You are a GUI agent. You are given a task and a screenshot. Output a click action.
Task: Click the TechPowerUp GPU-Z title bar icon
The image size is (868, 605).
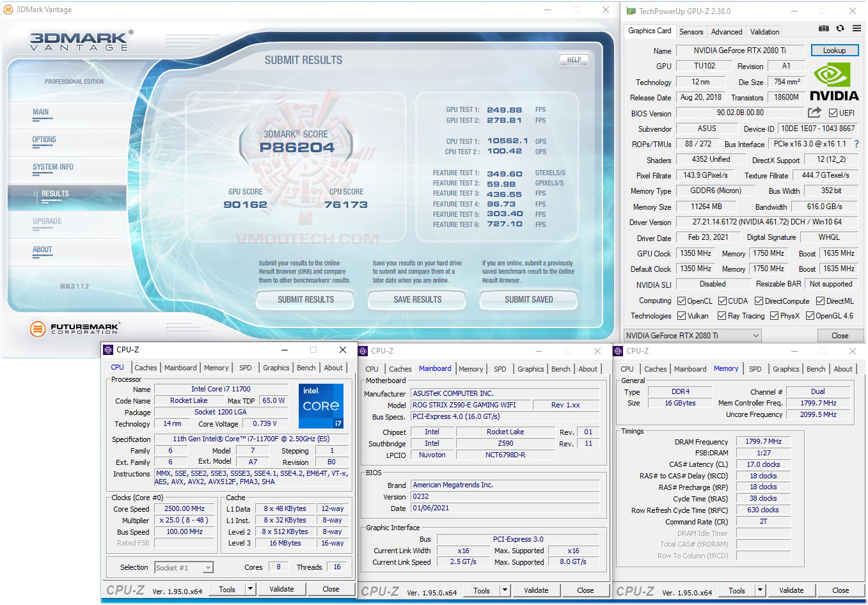click(x=631, y=11)
